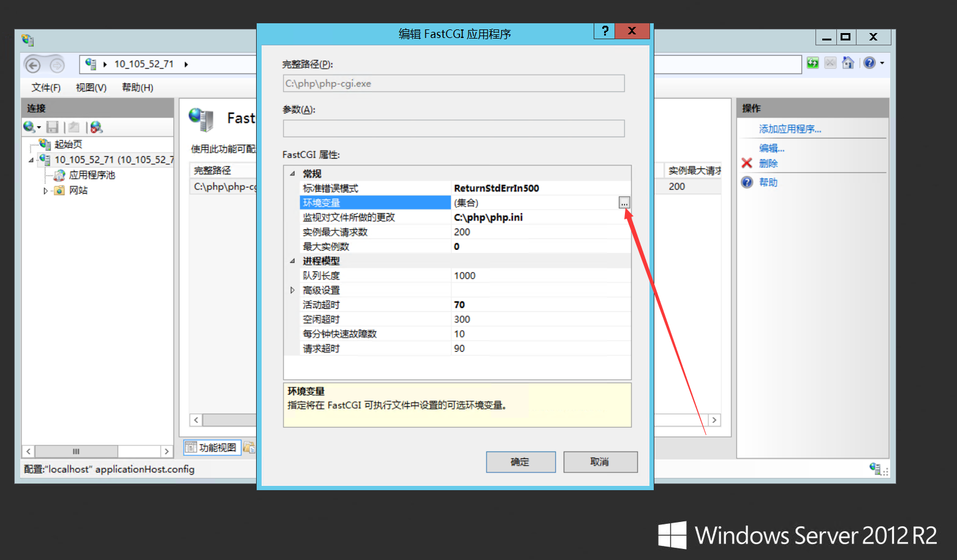This screenshot has width=957, height=560.
Task: Expand the 高级设置 property group
Action: [x=292, y=290]
